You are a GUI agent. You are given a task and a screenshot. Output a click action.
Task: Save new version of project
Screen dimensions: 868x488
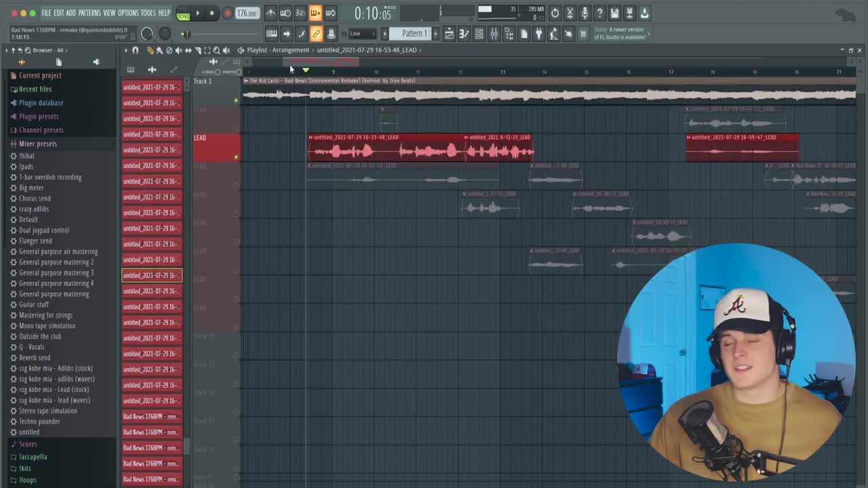point(629,13)
